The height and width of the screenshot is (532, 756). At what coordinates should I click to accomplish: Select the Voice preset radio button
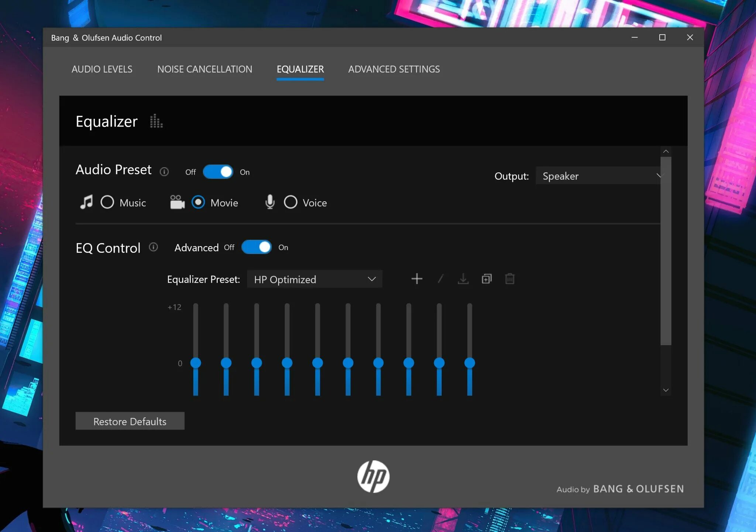tap(291, 202)
